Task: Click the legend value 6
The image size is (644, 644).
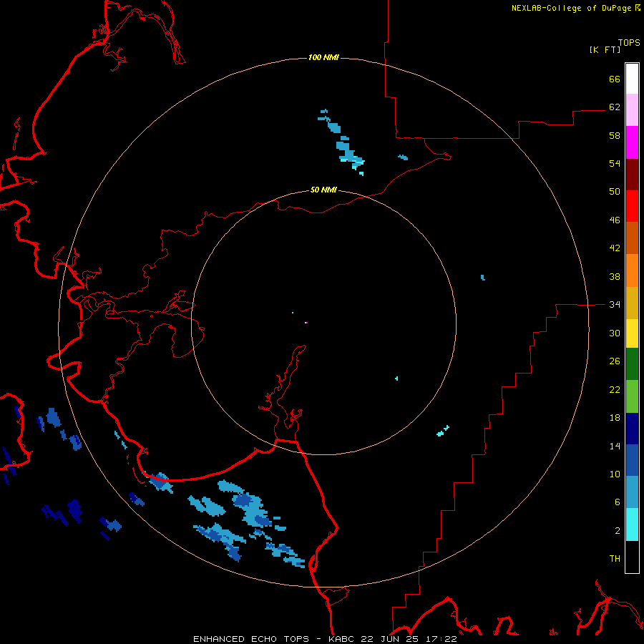Action: 618,502
